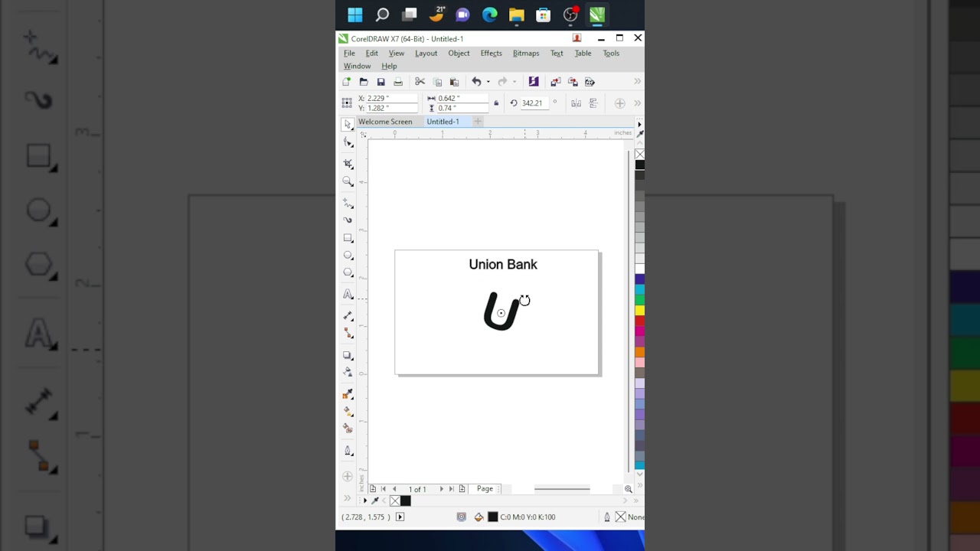Image resolution: width=980 pixels, height=551 pixels.
Task: Select the Drop Shadow tool
Action: click(x=348, y=356)
